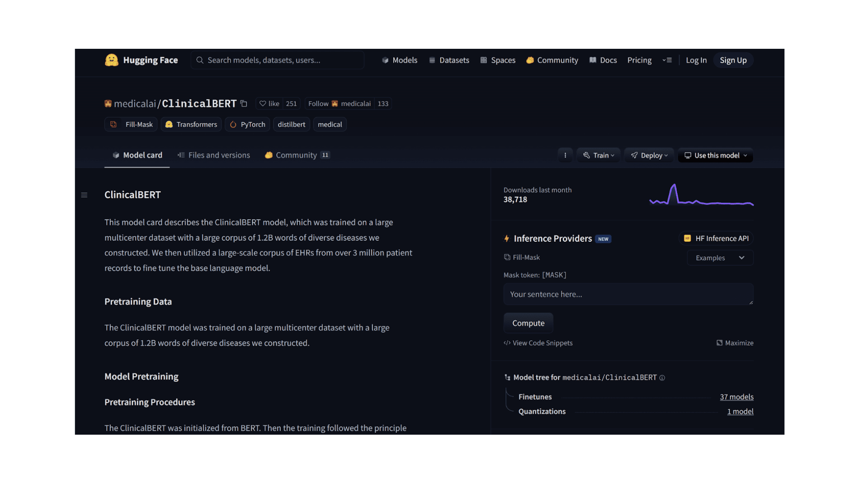Click the PyTorch library tag

pos(247,124)
